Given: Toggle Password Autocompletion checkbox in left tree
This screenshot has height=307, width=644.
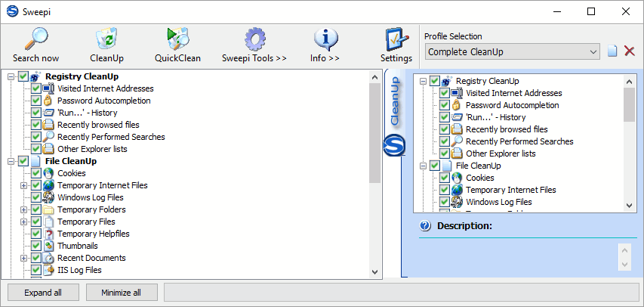Looking at the screenshot, I should (x=36, y=101).
